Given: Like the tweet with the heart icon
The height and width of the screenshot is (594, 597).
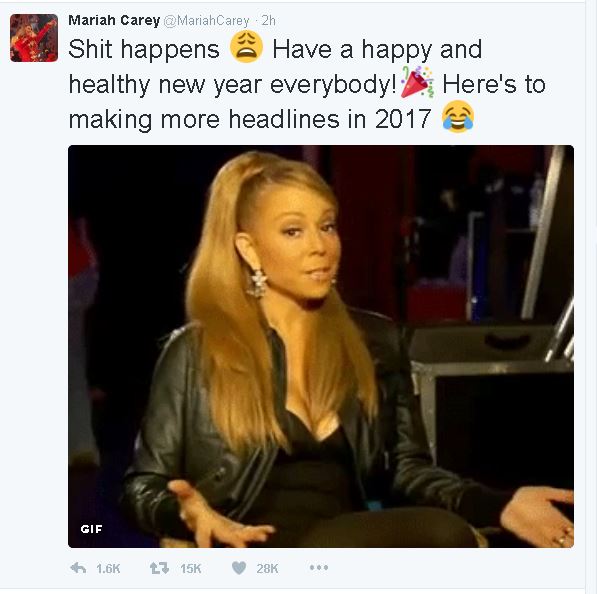Looking at the screenshot, I should click(239, 568).
